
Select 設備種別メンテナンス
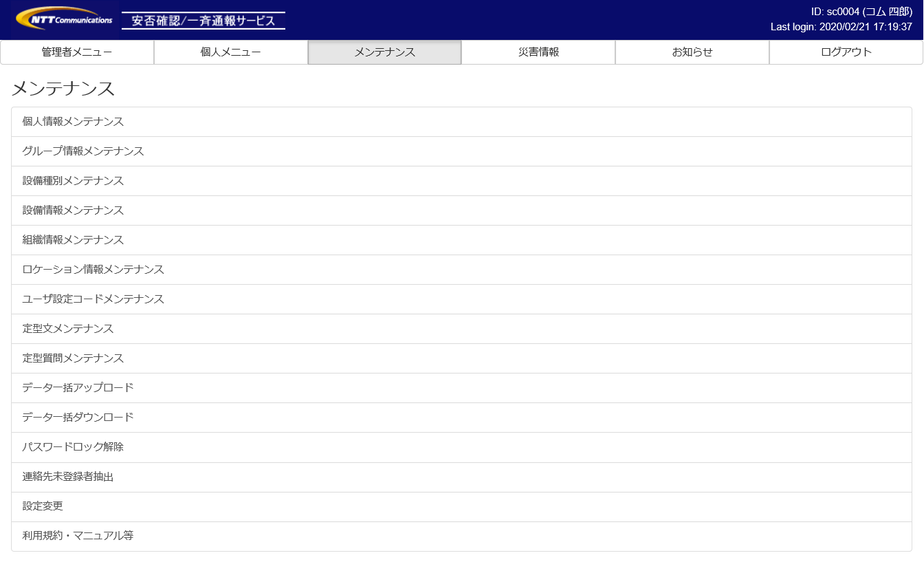tap(73, 181)
